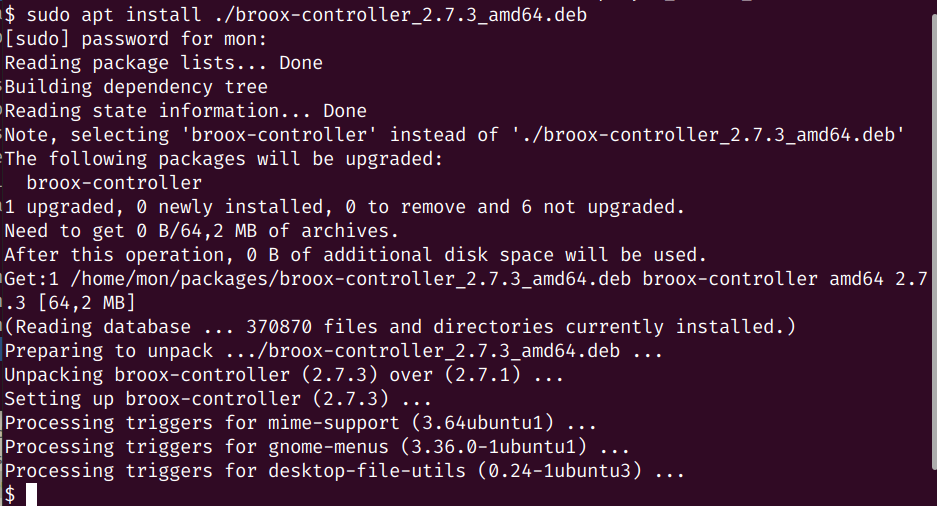Click 'Processing triggers for desktop-file-utils' line
Viewport: 937px width, 506px height.
coord(344,471)
